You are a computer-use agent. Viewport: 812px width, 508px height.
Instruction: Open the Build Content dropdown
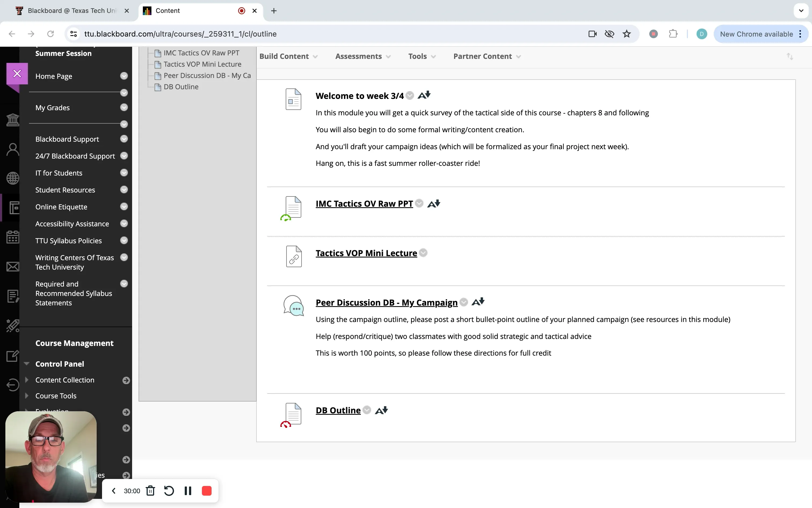[288, 56]
